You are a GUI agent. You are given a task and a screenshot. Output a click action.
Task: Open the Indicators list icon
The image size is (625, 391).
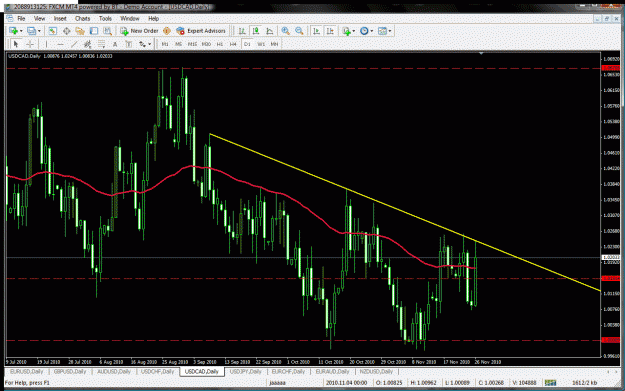coord(346,31)
